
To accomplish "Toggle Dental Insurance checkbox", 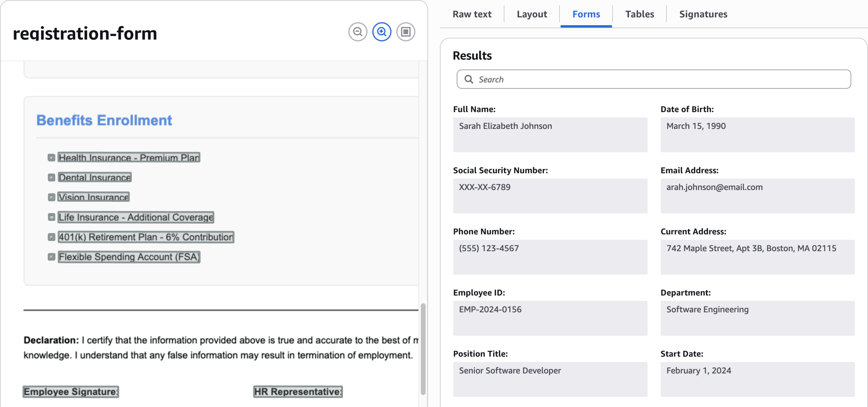I will coord(51,178).
